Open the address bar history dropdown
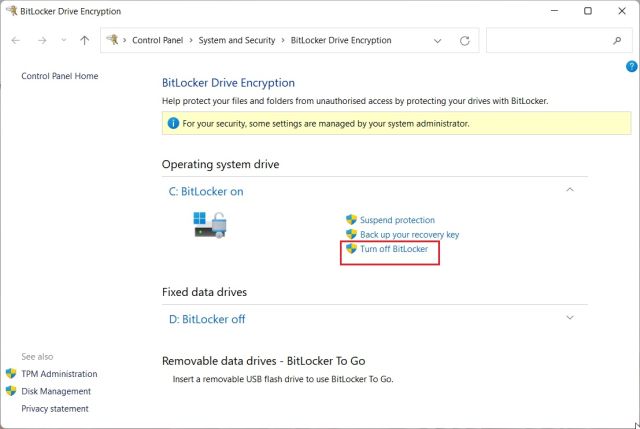 click(x=438, y=41)
